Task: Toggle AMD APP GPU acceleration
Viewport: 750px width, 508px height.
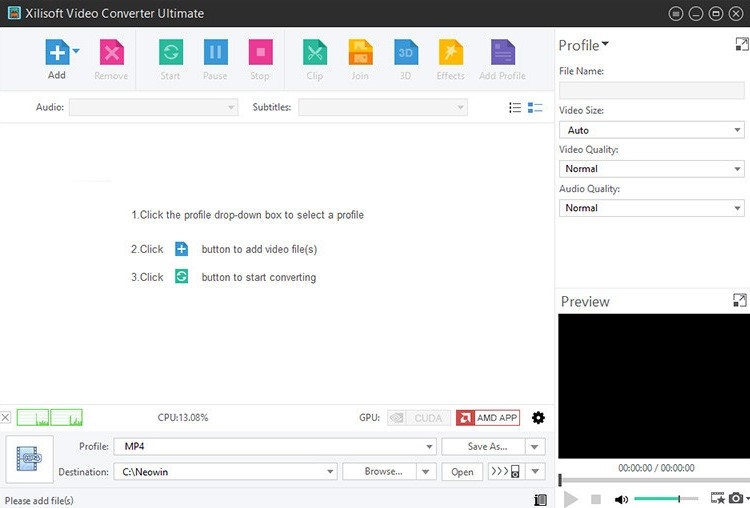Action: pyautogui.click(x=487, y=418)
